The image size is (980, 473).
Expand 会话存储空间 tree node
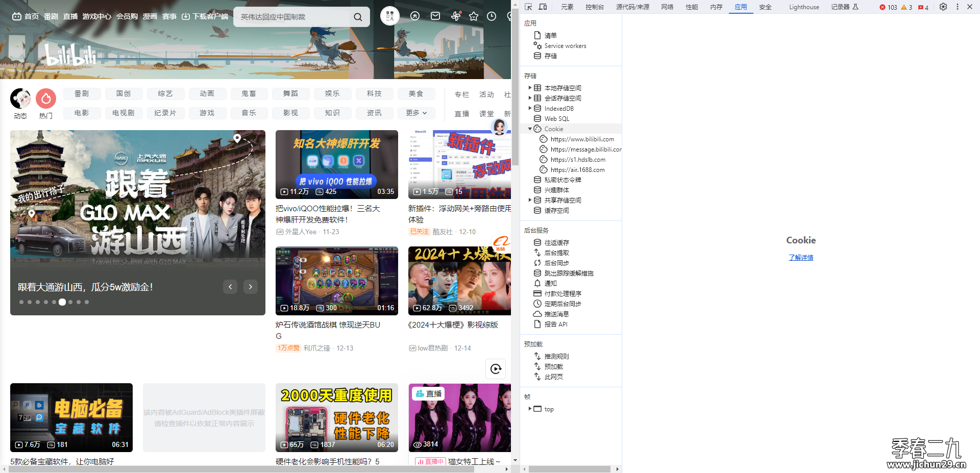[x=530, y=98]
